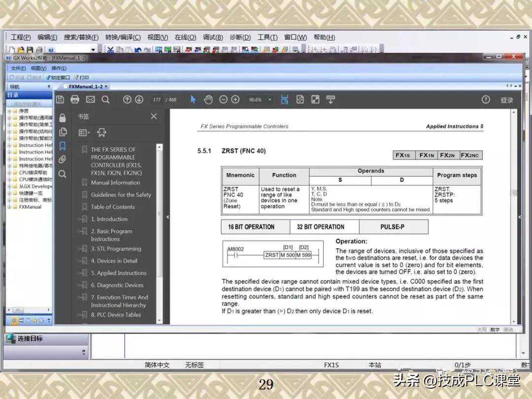Click the 登录 sign-in button

(507, 100)
